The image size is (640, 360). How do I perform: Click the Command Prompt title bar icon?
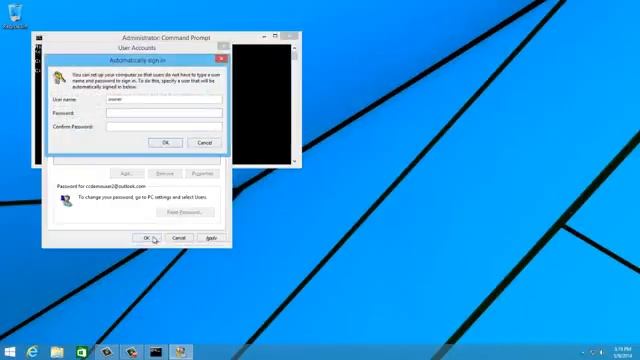tap(39, 38)
